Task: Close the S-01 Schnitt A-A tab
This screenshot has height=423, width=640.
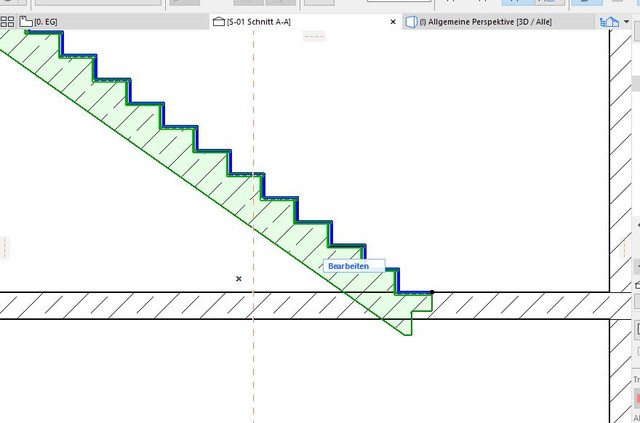Action: (x=393, y=22)
